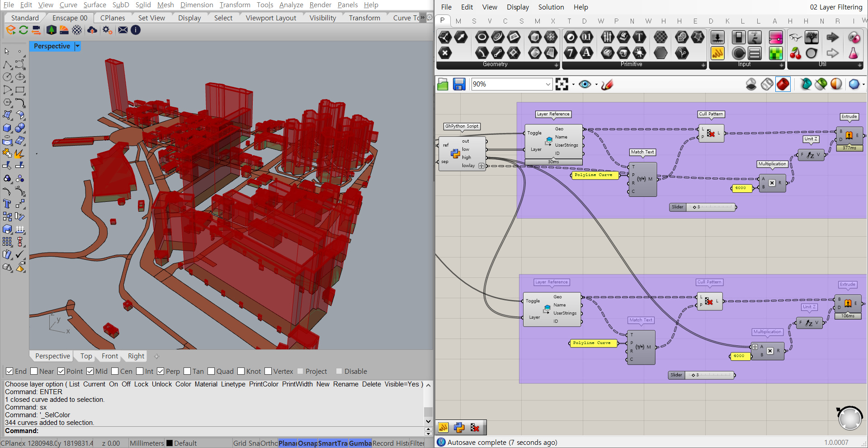The image size is (868, 448).
Task: Open the Rhino Curve menu
Action: (68, 5)
